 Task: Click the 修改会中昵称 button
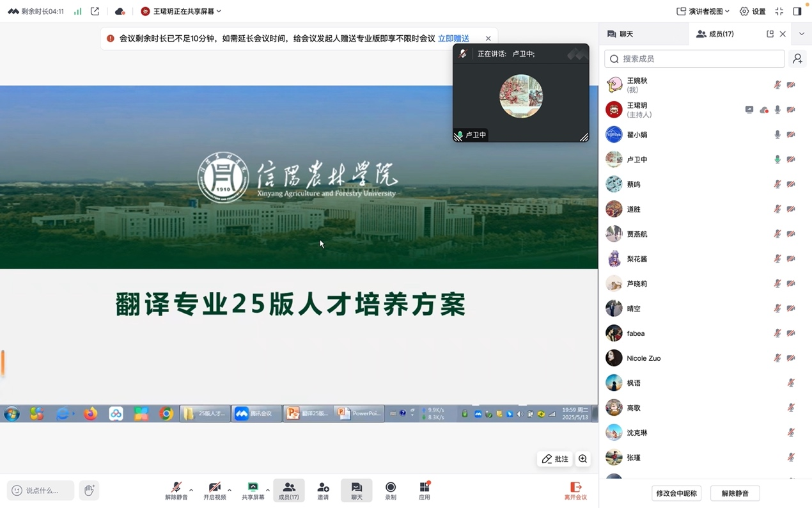click(676, 493)
